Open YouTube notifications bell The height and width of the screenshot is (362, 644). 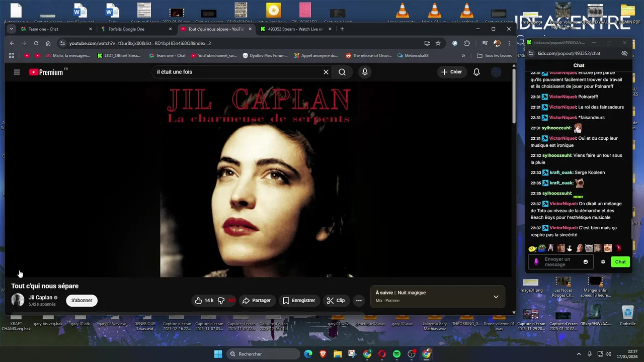pos(476,72)
